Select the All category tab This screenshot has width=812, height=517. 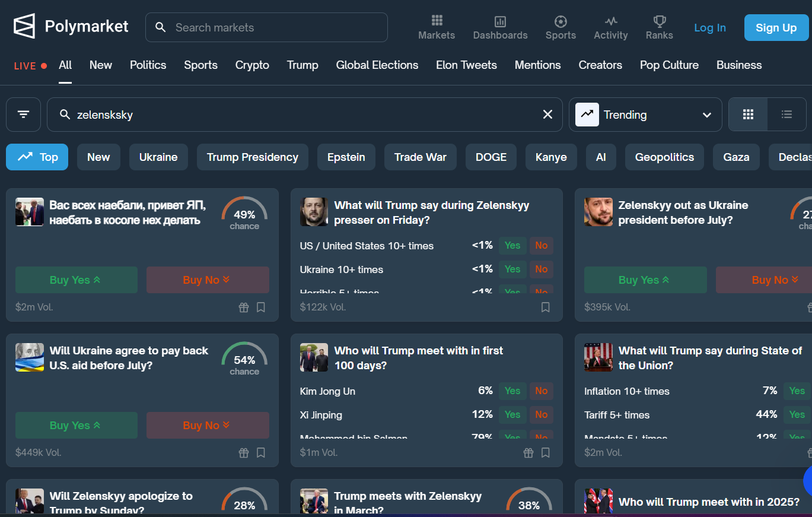(65, 65)
